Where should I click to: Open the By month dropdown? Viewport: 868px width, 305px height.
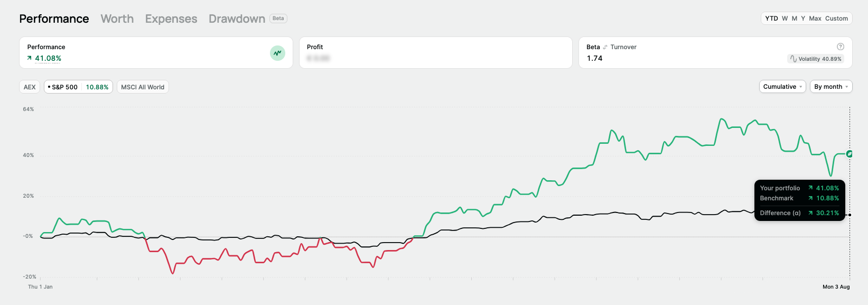(x=831, y=87)
